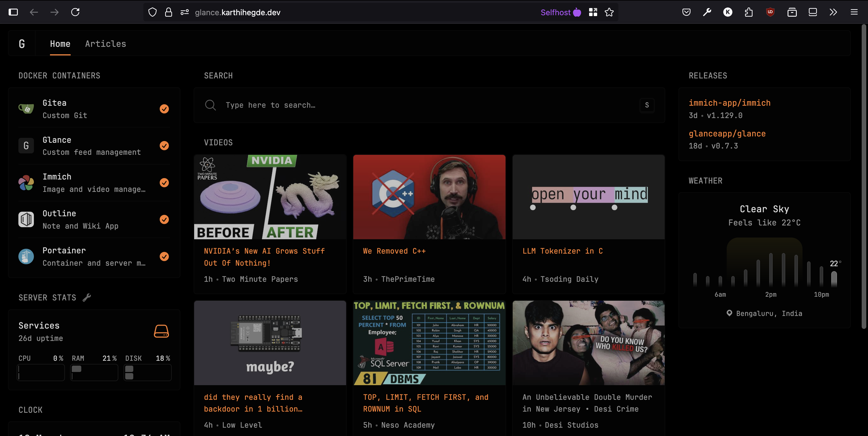Open the shield tracking protection icon
This screenshot has width=868, height=436.
pyautogui.click(x=153, y=12)
